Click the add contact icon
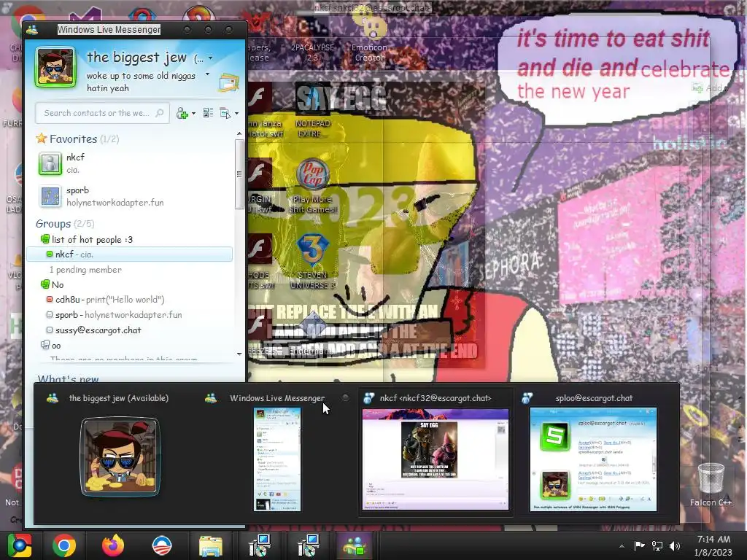747x560 pixels. pyautogui.click(x=182, y=113)
